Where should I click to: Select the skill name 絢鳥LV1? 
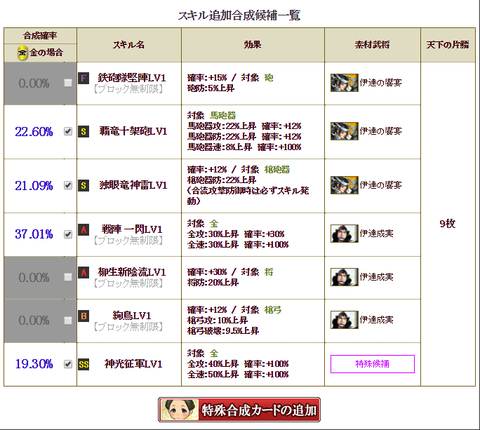click(x=132, y=315)
